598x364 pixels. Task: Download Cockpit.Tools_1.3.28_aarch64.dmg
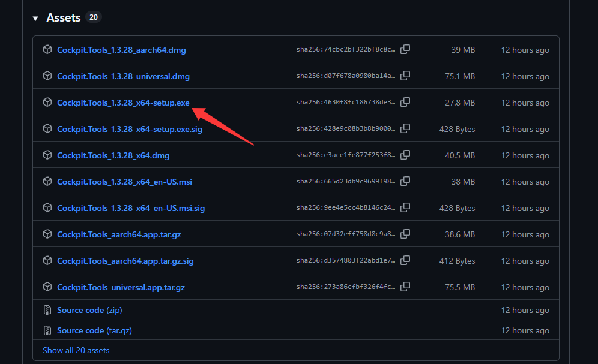(x=121, y=50)
